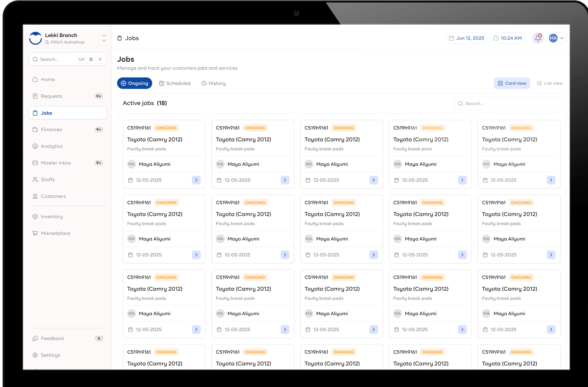
Task: Select the Scheduled tab
Action: pos(175,83)
